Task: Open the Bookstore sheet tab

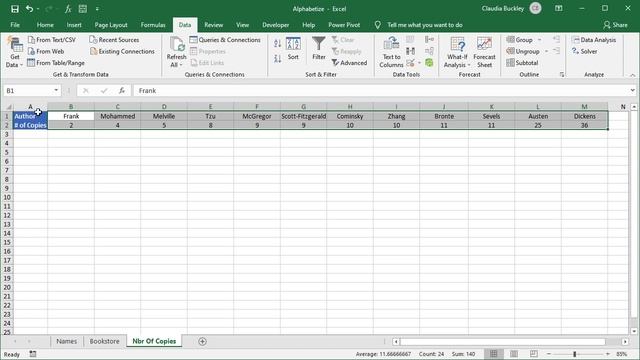Action: pos(104,341)
